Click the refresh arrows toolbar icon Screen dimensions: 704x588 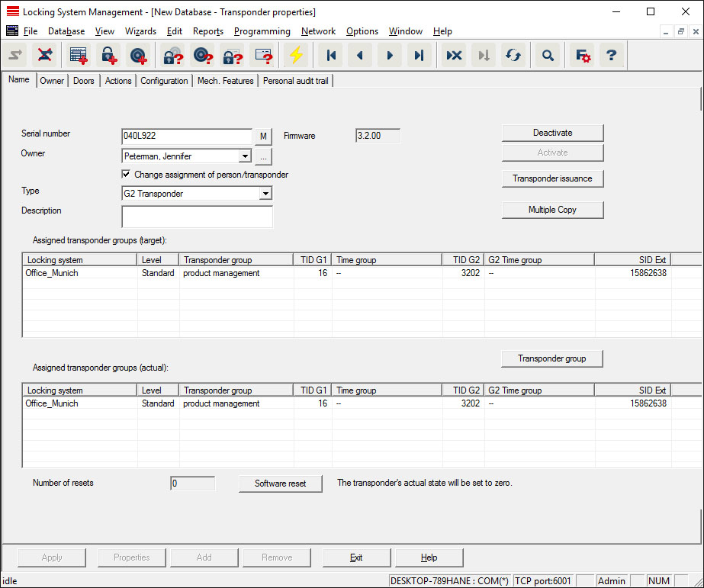tap(513, 56)
